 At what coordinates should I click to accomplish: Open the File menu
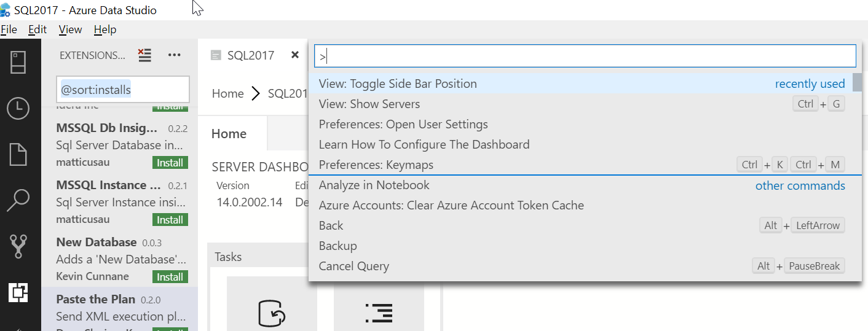tap(9, 29)
